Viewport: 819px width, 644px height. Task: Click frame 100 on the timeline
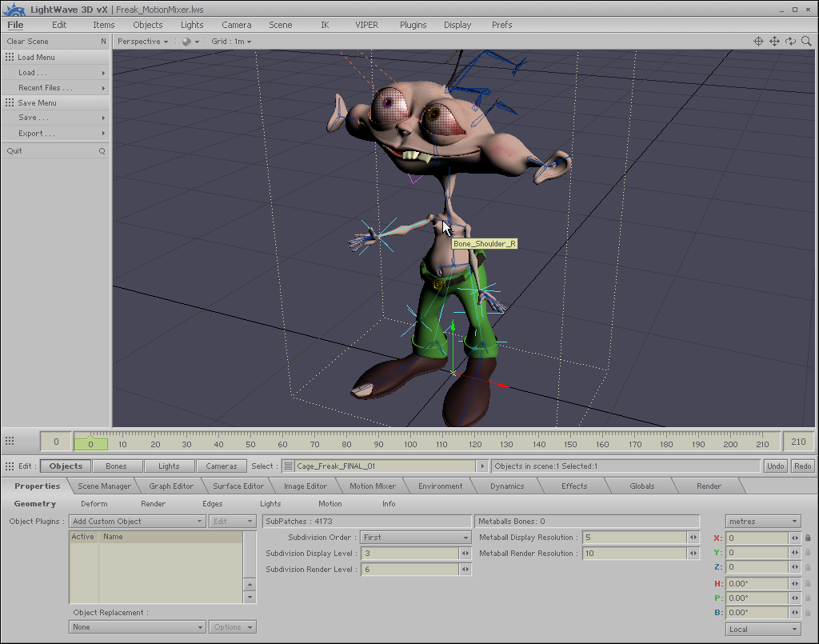click(410, 444)
